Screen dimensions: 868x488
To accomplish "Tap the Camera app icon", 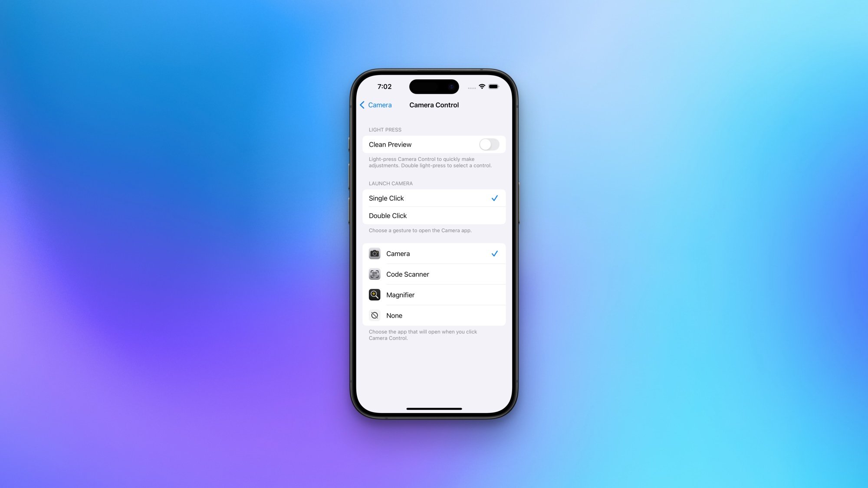I will click(x=375, y=253).
